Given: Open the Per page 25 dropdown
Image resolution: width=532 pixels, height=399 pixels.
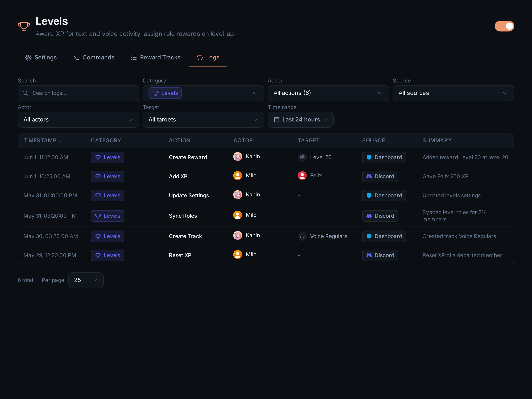Looking at the screenshot, I should (86, 280).
